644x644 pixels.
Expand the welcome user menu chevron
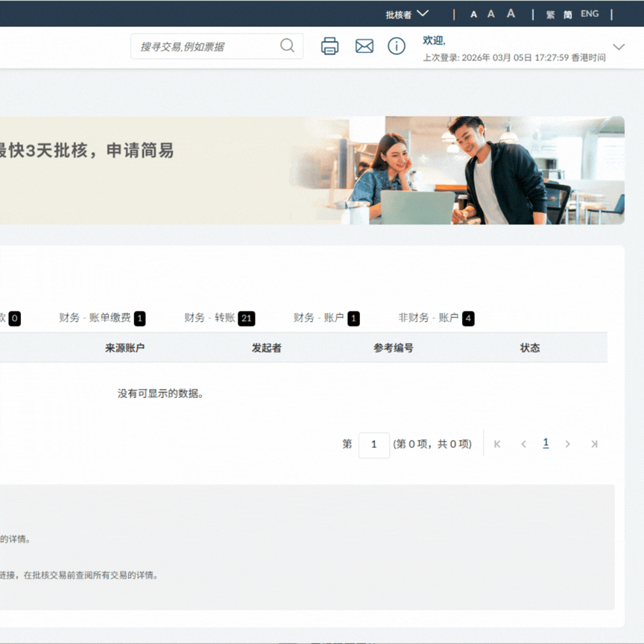point(619,47)
